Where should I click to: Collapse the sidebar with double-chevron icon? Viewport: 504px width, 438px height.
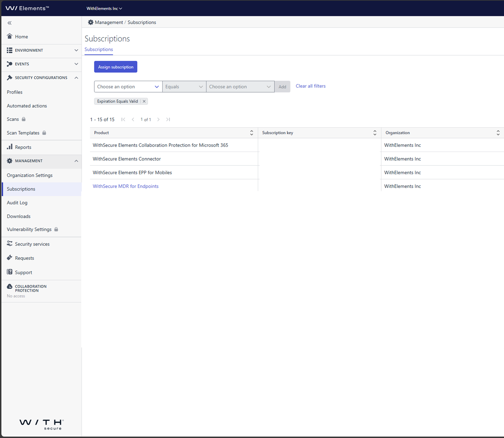coord(10,23)
